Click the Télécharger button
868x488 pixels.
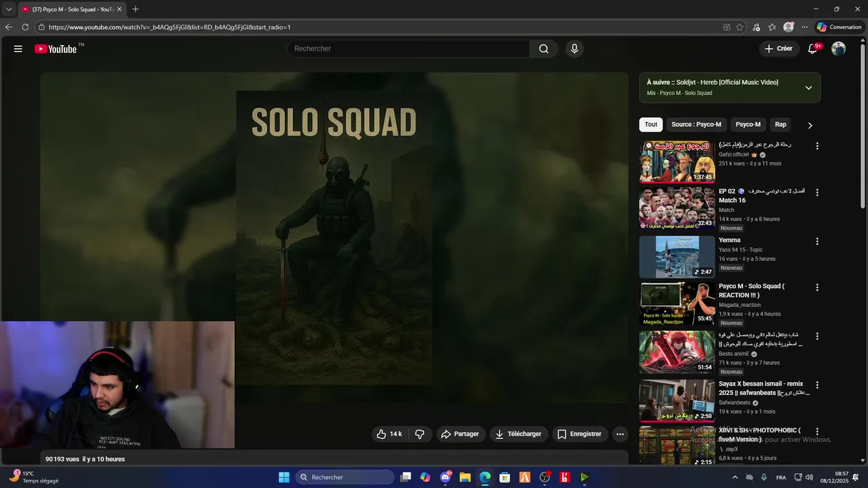(x=519, y=434)
